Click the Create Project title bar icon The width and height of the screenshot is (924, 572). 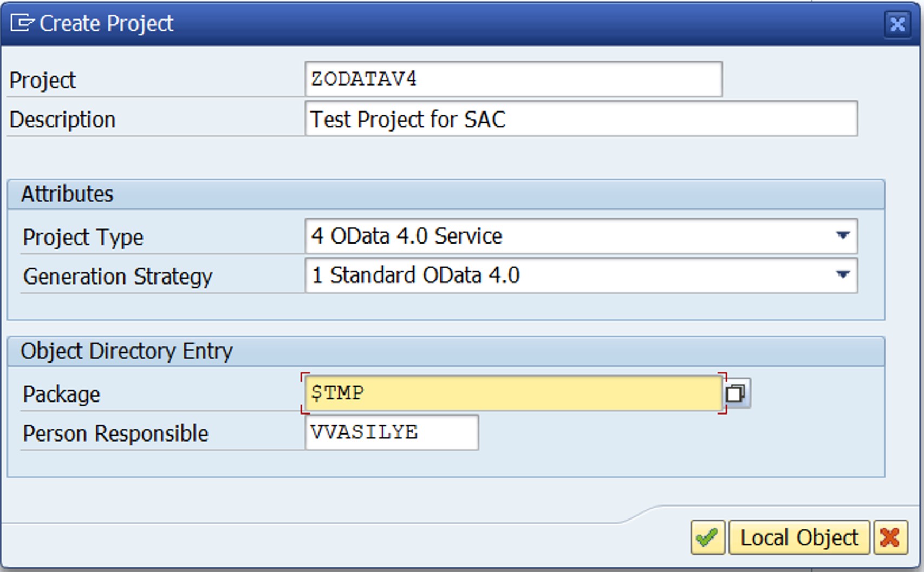click(x=22, y=23)
